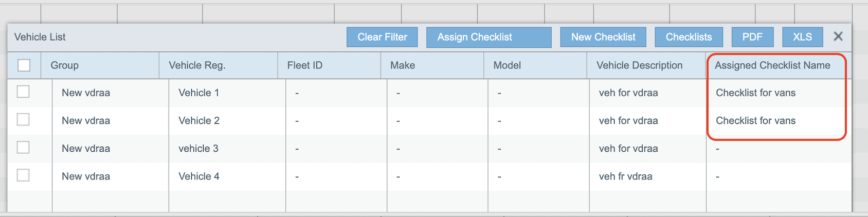Export vehicle list as XLS
Viewport: 868px width, 217px height.
click(x=802, y=37)
